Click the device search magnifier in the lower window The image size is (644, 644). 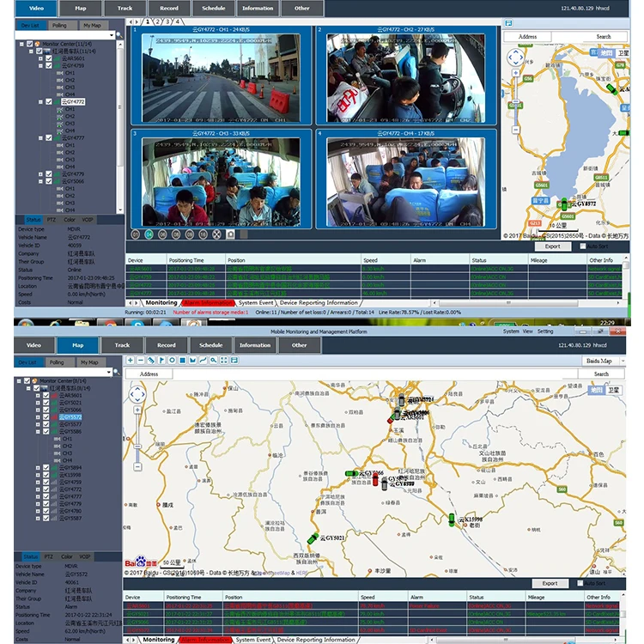pyautogui.click(x=117, y=372)
